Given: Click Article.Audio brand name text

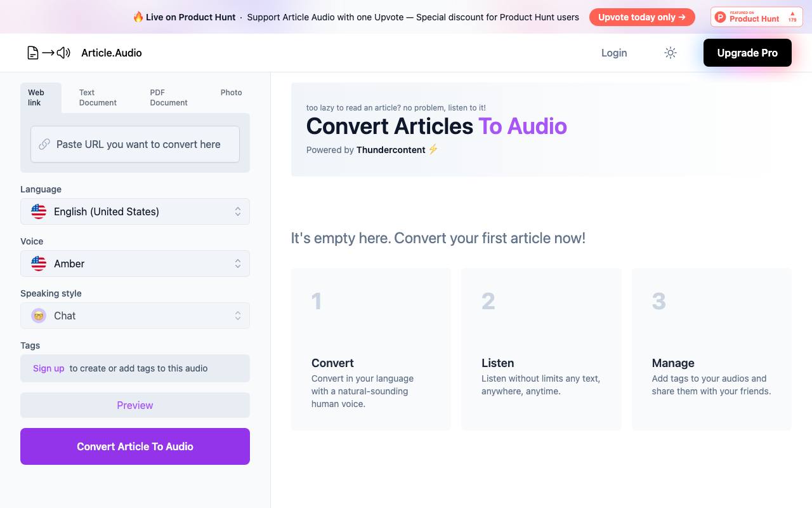Looking at the screenshot, I should 112,53.
